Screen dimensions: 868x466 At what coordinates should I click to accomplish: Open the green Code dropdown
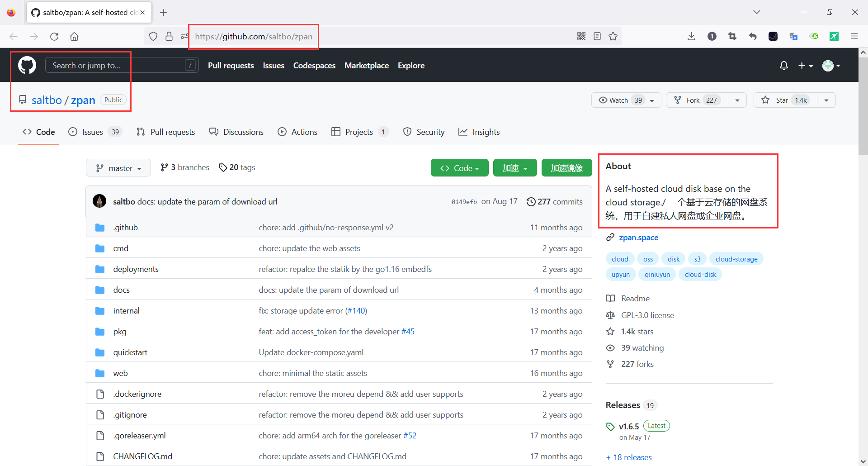tap(459, 168)
